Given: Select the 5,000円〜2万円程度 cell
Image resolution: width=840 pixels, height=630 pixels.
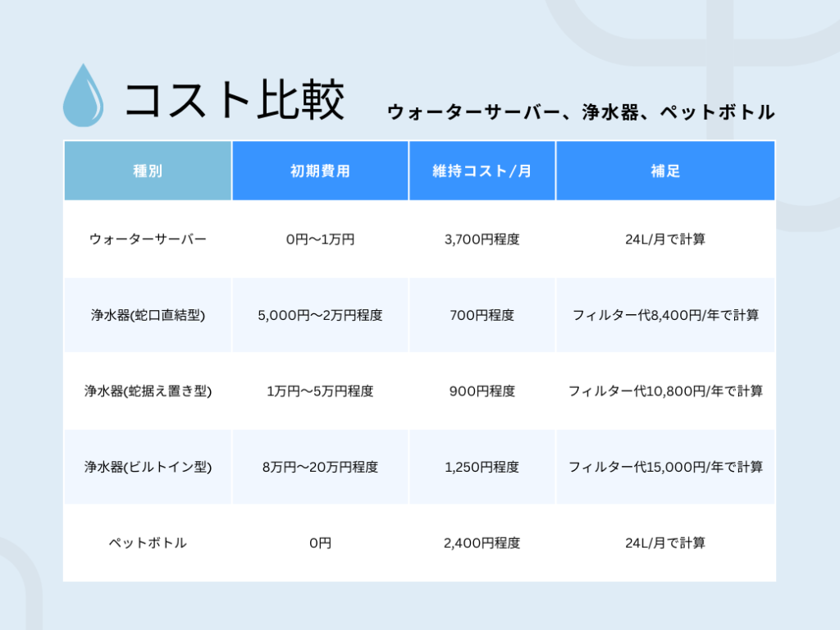Looking at the screenshot, I should coord(321,315).
